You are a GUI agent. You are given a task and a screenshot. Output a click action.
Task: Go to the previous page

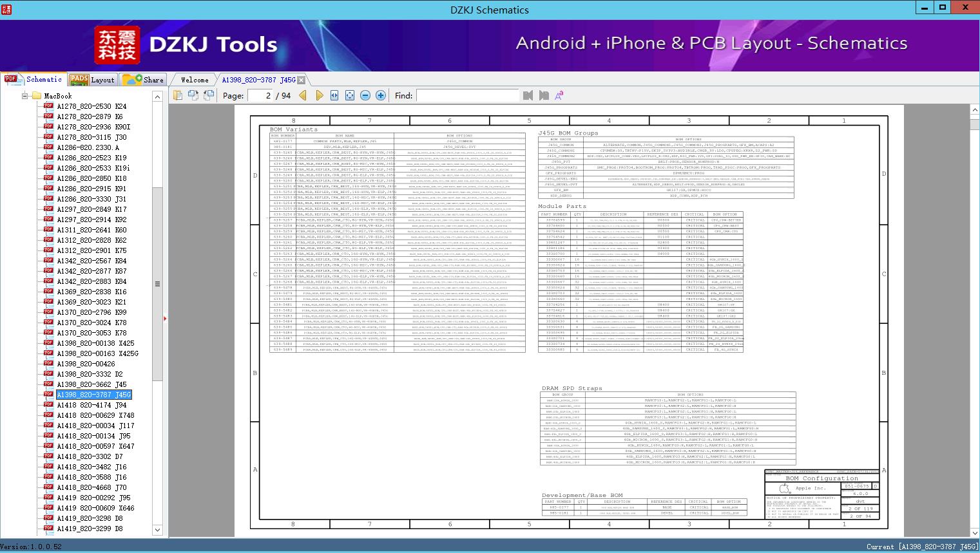(x=303, y=95)
